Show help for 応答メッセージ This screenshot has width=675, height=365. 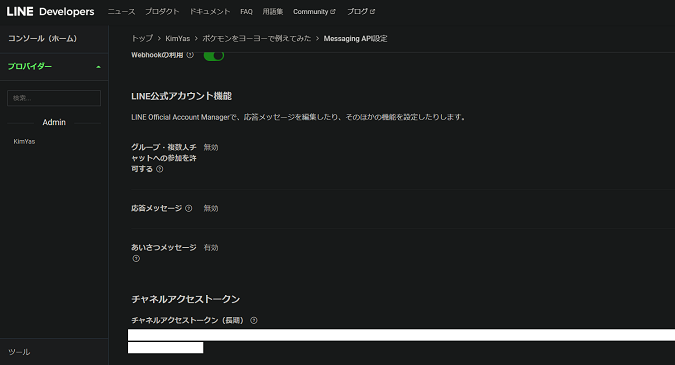coord(189,208)
